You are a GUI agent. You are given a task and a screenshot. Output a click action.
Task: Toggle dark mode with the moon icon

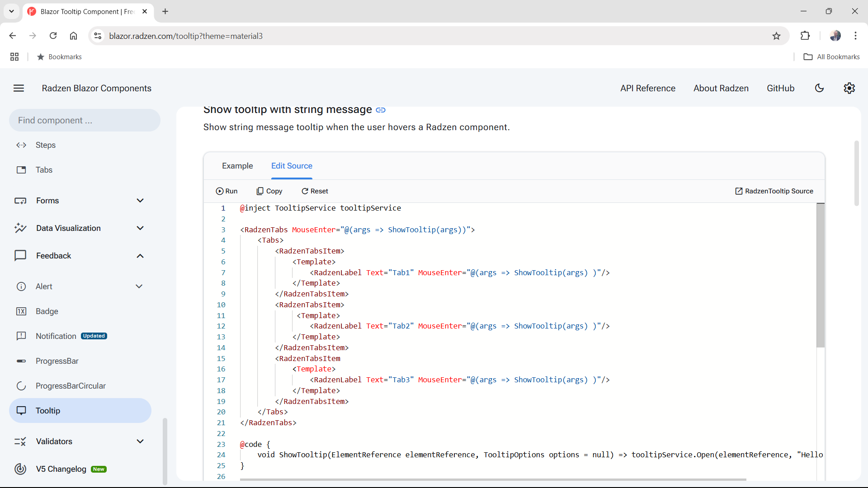tap(820, 88)
